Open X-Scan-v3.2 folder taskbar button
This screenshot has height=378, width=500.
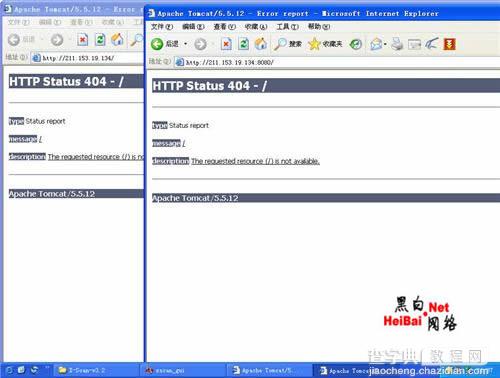pos(97,370)
